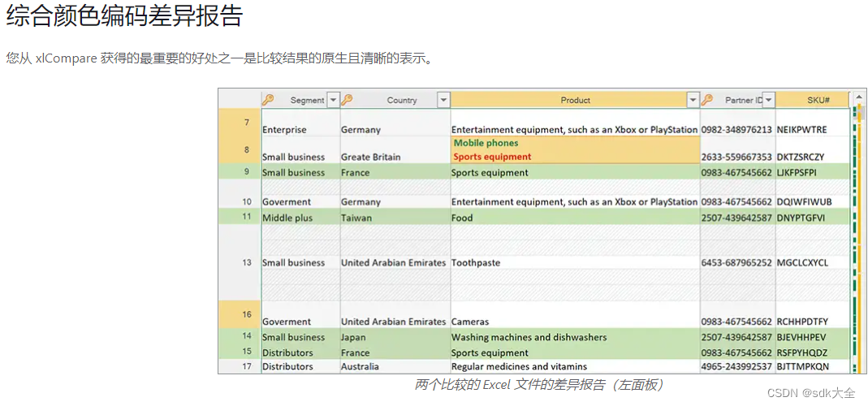This screenshot has width=868, height=406.
Task: Click the Distributors cell in row 15
Action: pyautogui.click(x=300, y=352)
